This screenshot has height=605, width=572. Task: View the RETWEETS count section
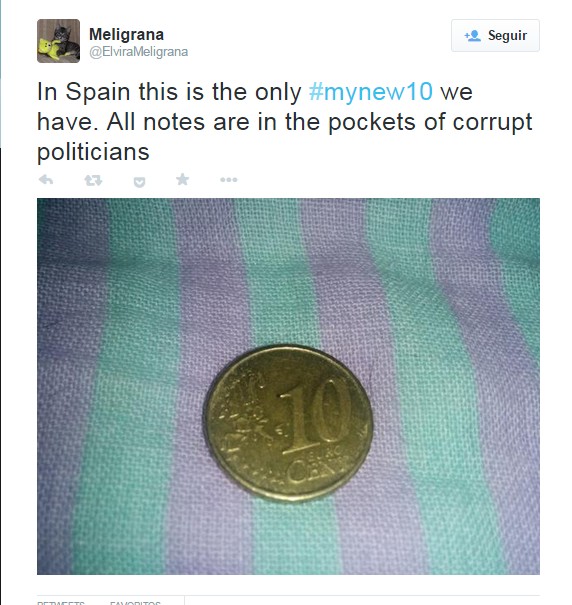(61, 602)
